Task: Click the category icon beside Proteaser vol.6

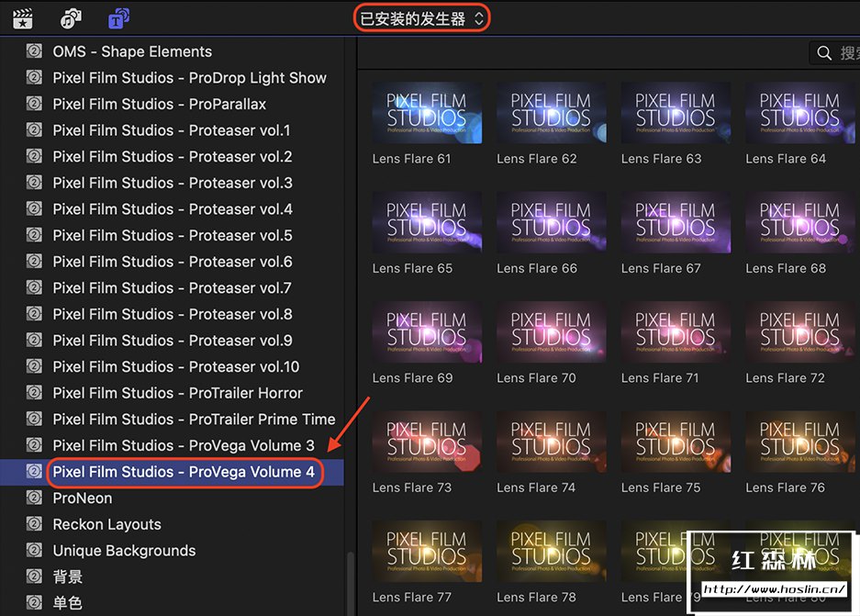Action: (34, 261)
